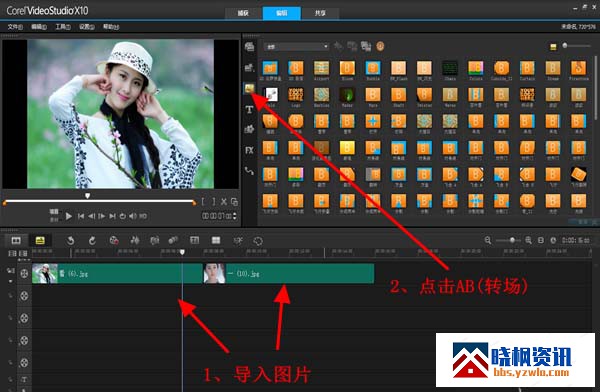
Task: Select the Curtain transition thumbnail
Action: click(527, 69)
